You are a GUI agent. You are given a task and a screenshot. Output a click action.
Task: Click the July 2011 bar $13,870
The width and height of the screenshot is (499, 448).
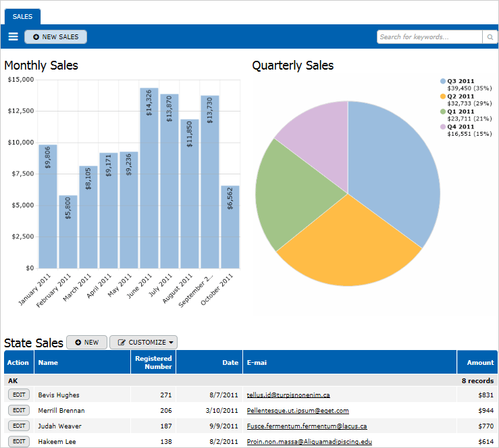[x=169, y=181]
